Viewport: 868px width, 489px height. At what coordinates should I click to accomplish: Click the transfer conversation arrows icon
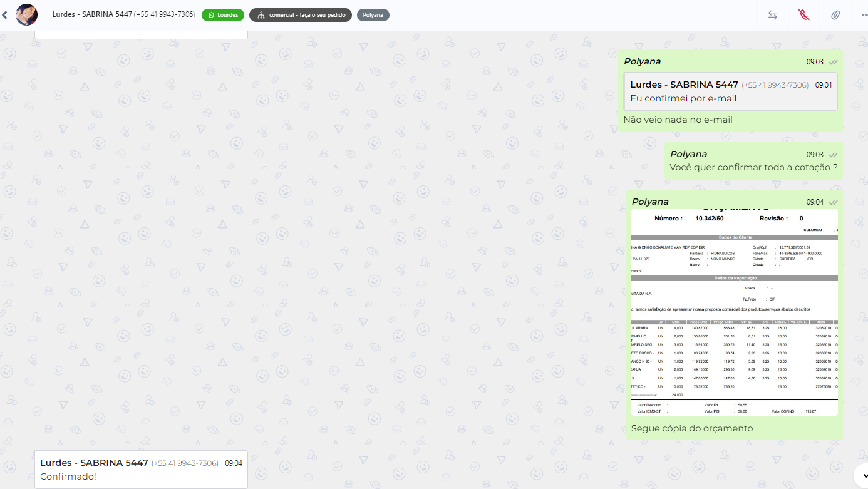coord(773,15)
